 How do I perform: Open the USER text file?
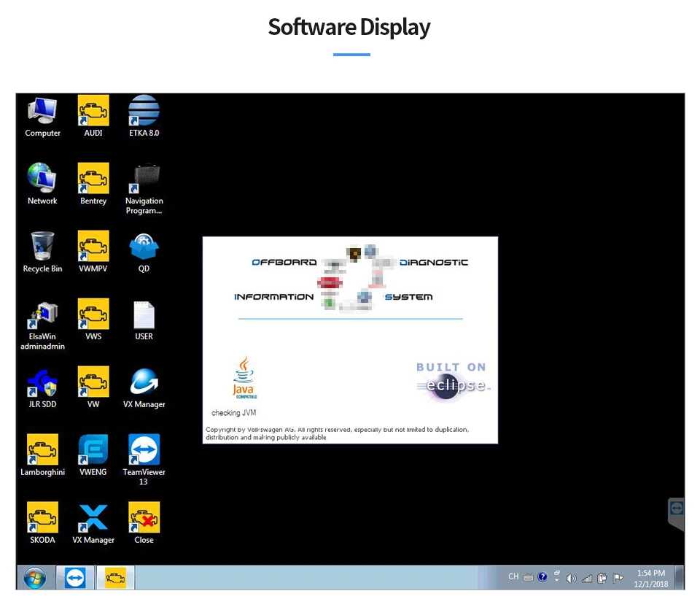(x=144, y=320)
